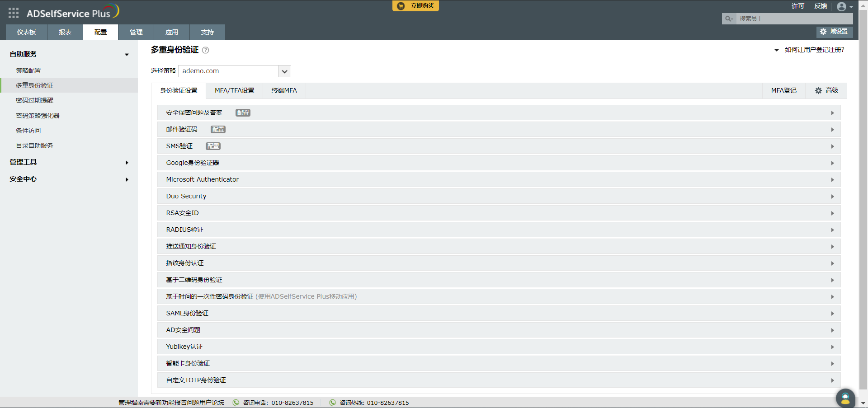Click the MFA登记 button
The width and height of the screenshot is (868, 408).
coord(783,90)
